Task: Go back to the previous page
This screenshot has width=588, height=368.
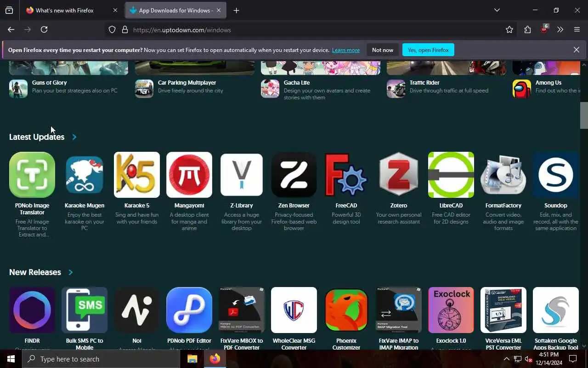Action: coord(11,29)
